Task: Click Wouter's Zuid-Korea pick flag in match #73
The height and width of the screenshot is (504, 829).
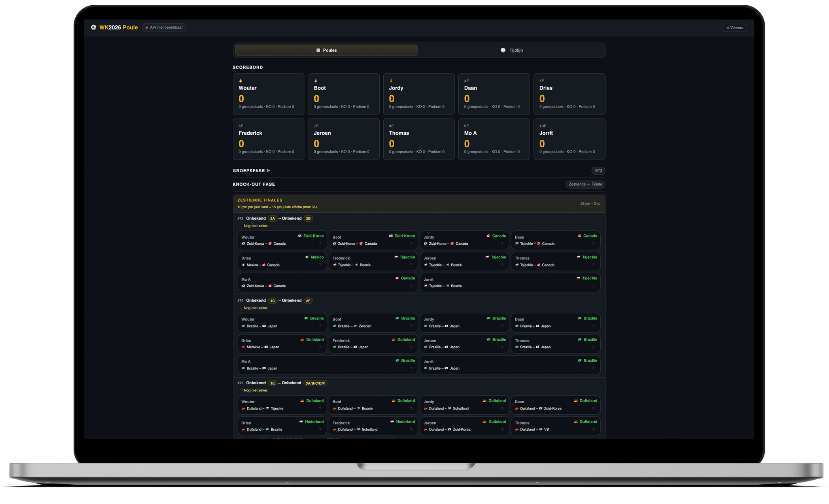Action: [300, 236]
